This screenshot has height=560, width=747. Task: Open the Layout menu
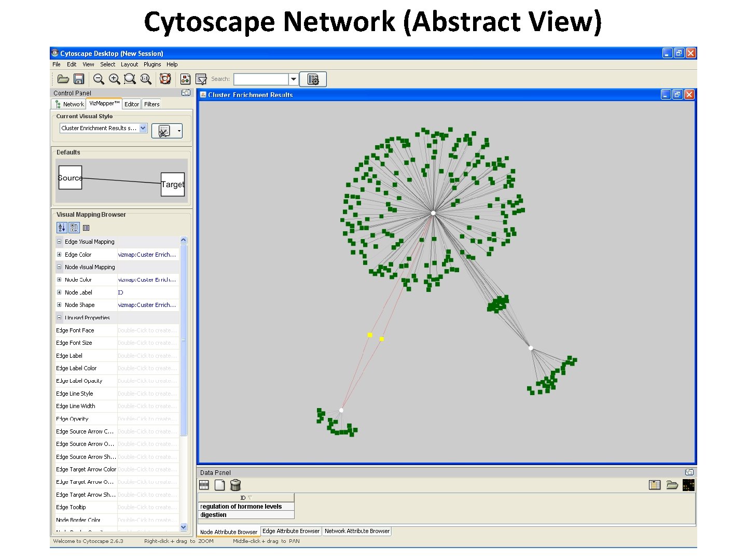pyautogui.click(x=129, y=64)
